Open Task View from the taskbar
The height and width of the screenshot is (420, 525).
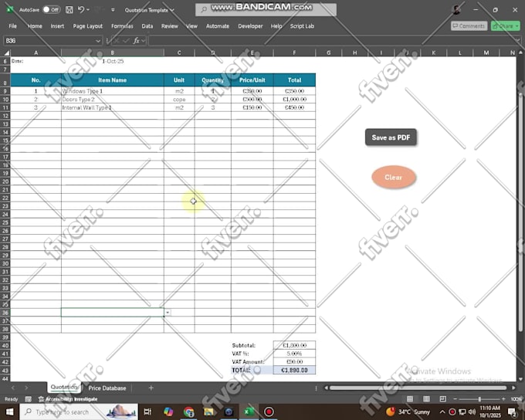tap(147, 412)
